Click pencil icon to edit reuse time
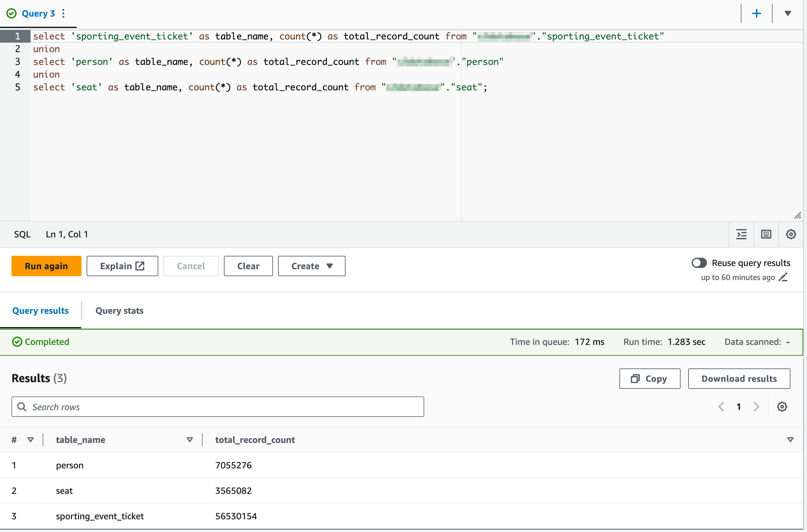This screenshot has height=532, width=807. (x=783, y=277)
